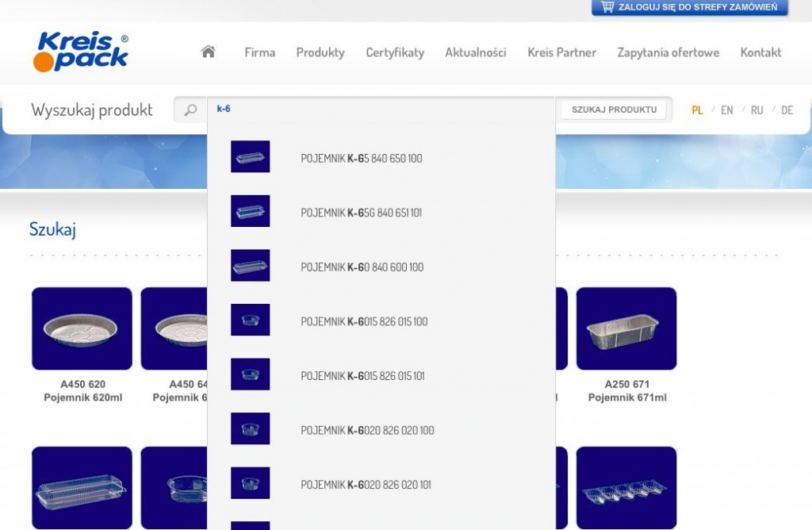Open Certyfikaty menu item
812x530 pixels.
395,52
